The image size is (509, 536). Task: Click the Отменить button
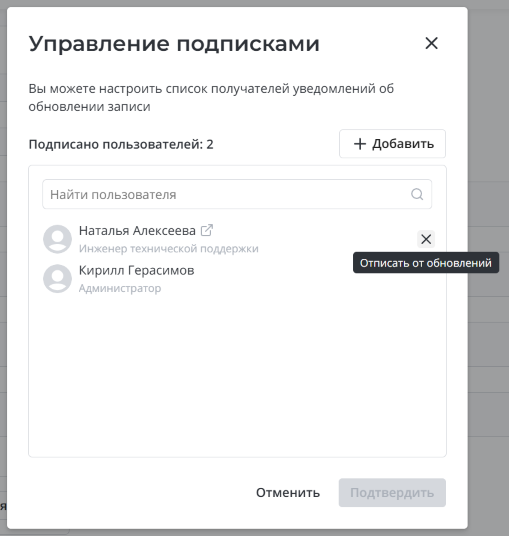(x=288, y=493)
